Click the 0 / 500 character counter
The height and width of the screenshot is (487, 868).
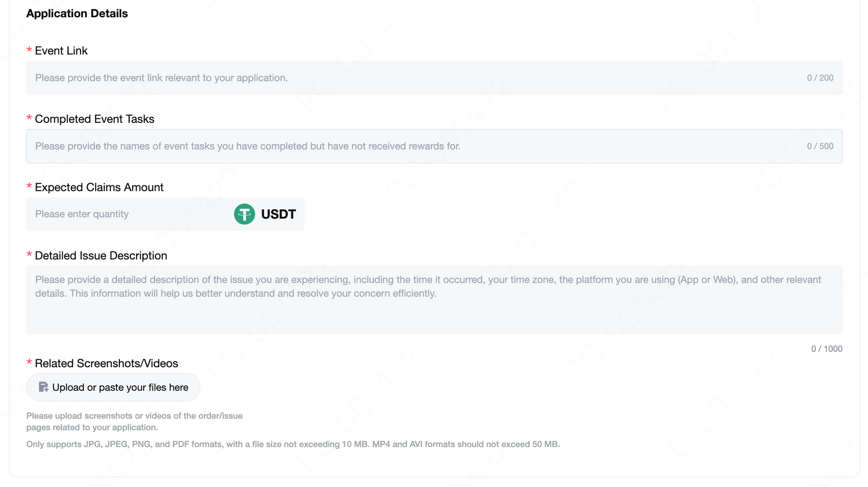(820, 146)
